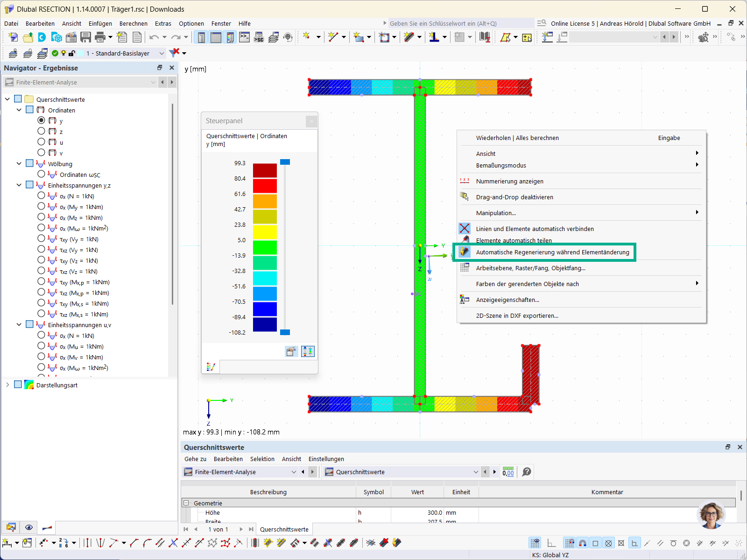Viewport: 747px width, 560px height.
Task: Undock the Navigator - Ergebnisse panel
Action: point(160,68)
